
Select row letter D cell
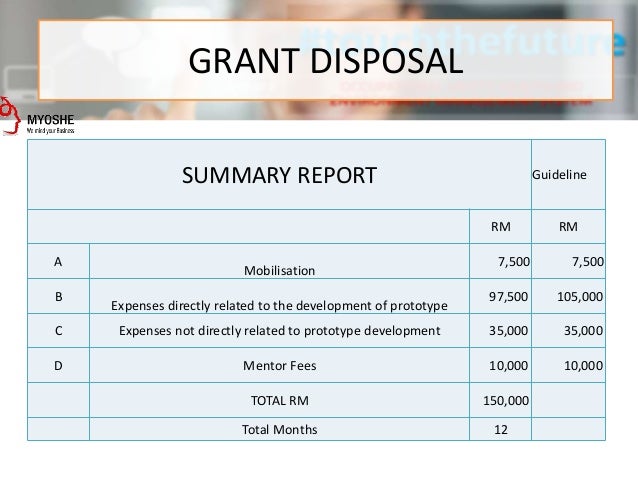point(58,365)
